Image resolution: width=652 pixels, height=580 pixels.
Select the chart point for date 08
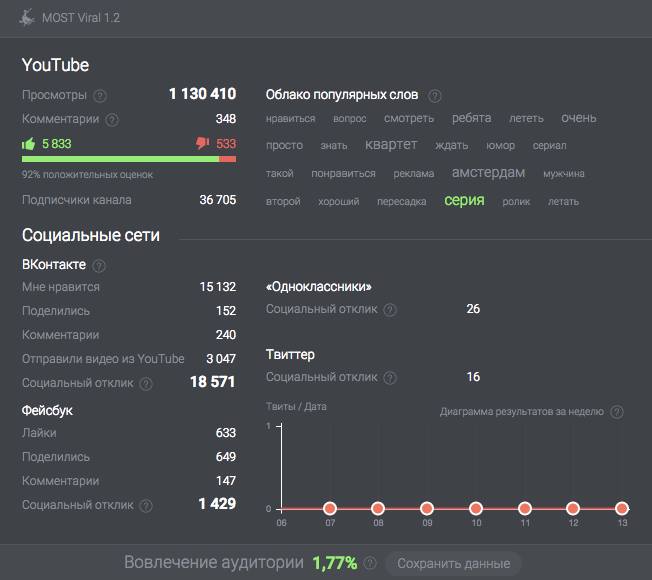click(378, 508)
